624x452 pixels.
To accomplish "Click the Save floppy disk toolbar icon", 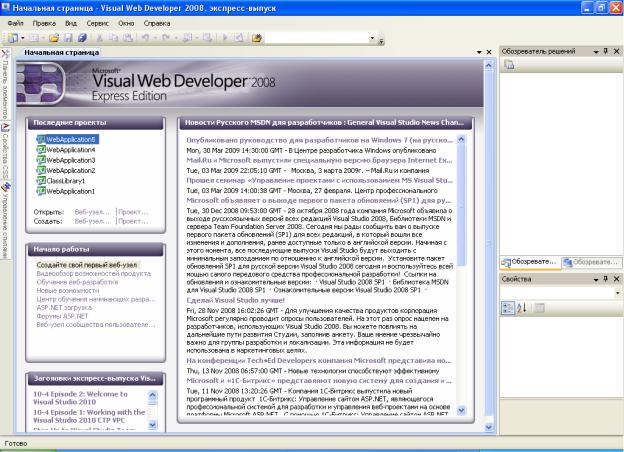I will click(68, 38).
